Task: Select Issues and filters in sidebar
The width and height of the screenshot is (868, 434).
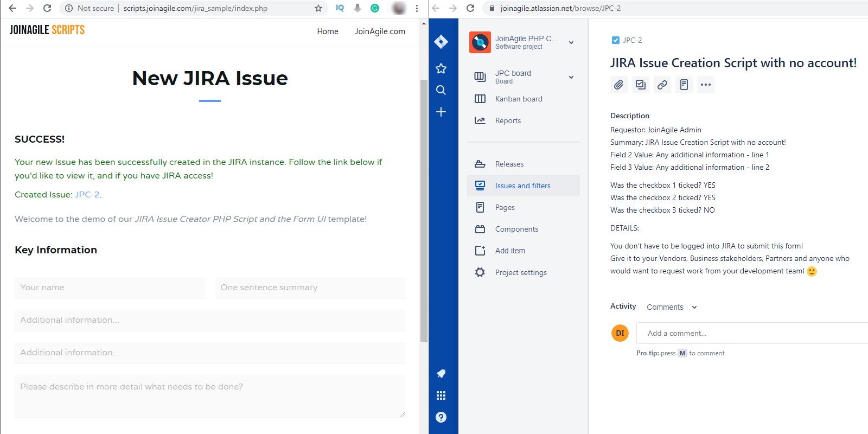Action: coord(522,186)
